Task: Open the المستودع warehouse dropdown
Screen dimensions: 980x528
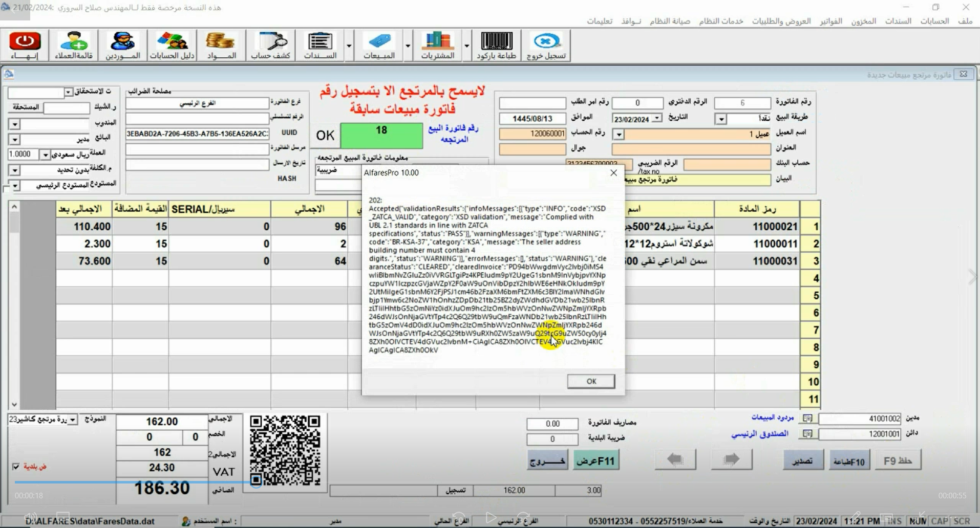Action: [x=15, y=185]
